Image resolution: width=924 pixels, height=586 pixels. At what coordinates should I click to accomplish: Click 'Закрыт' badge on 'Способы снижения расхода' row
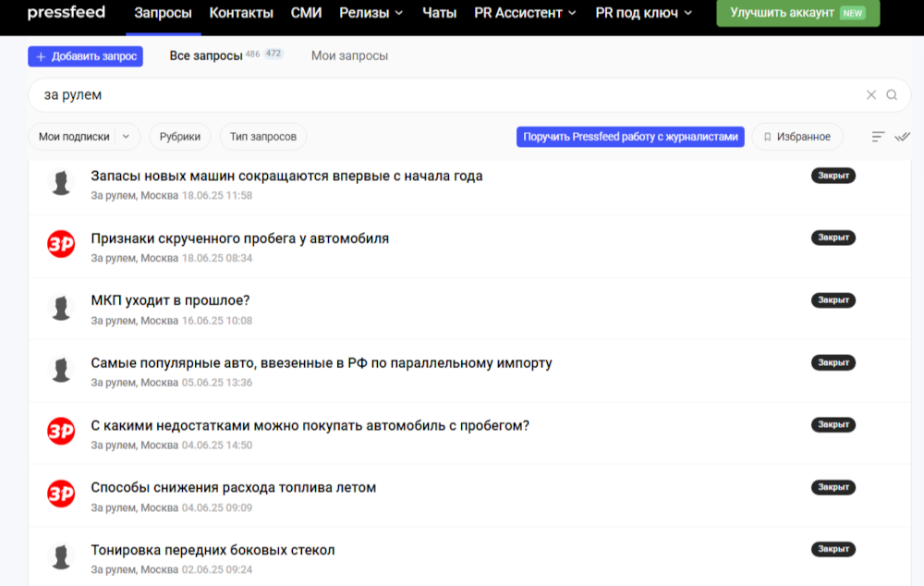[x=833, y=487]
